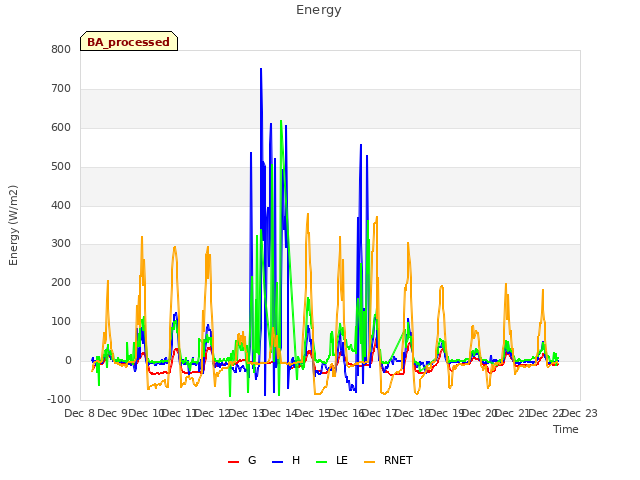Click the Dec 23 x-axis tick label
Screen dimensions: 640x480
[x=580, y=413]
